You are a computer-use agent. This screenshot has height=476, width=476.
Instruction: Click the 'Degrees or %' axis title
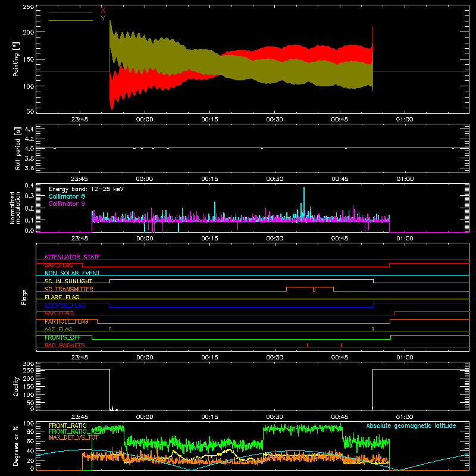pyautogui.click(x=15, y=446)
